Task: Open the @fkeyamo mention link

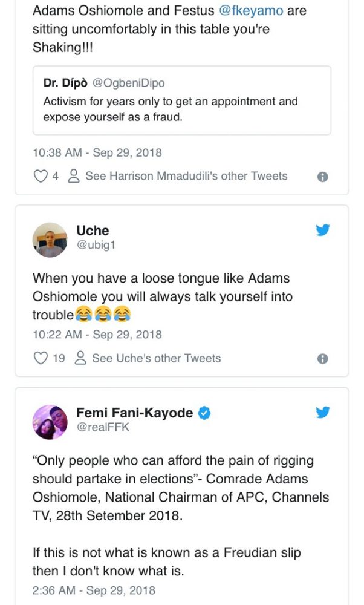Action: (257, 11)
